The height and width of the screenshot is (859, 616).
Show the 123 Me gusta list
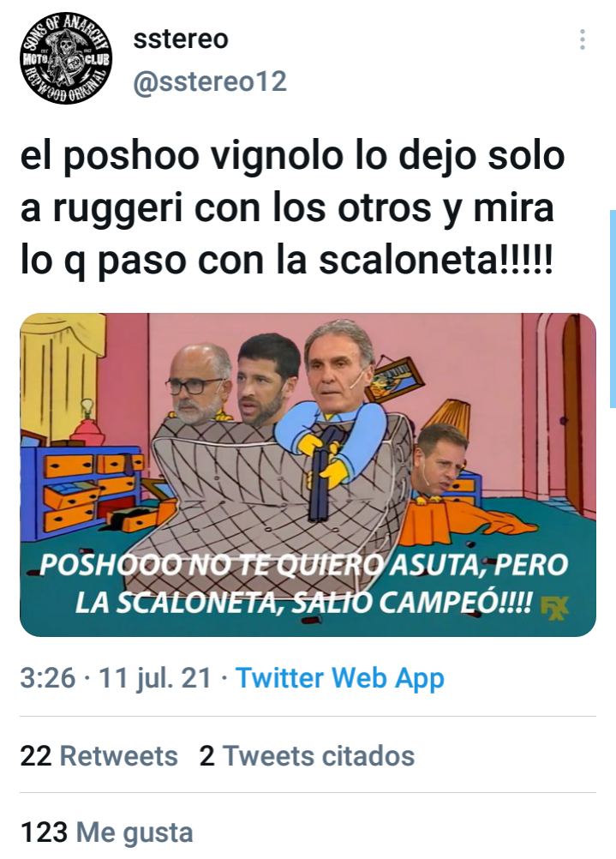click(x=107, y=832)
